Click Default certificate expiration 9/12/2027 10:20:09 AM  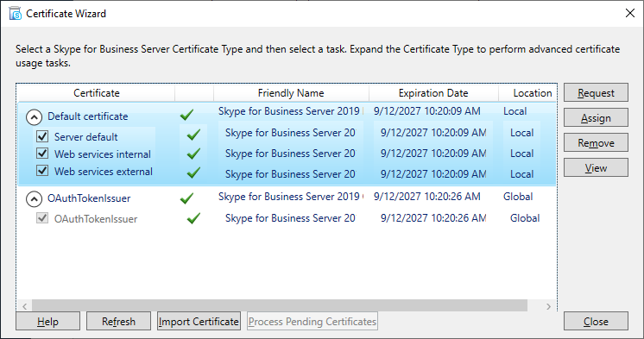click(427, 111)
